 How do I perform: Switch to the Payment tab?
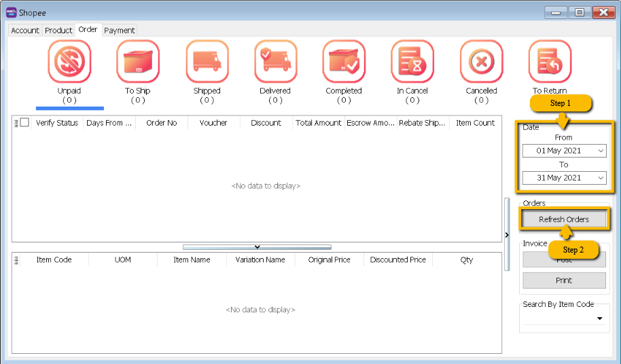pyautogui.click(x=120, y=31)
